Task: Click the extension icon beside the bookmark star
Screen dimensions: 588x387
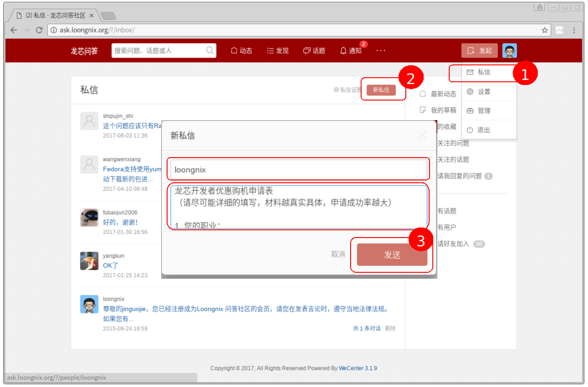Action: click(x=559, y=30)
